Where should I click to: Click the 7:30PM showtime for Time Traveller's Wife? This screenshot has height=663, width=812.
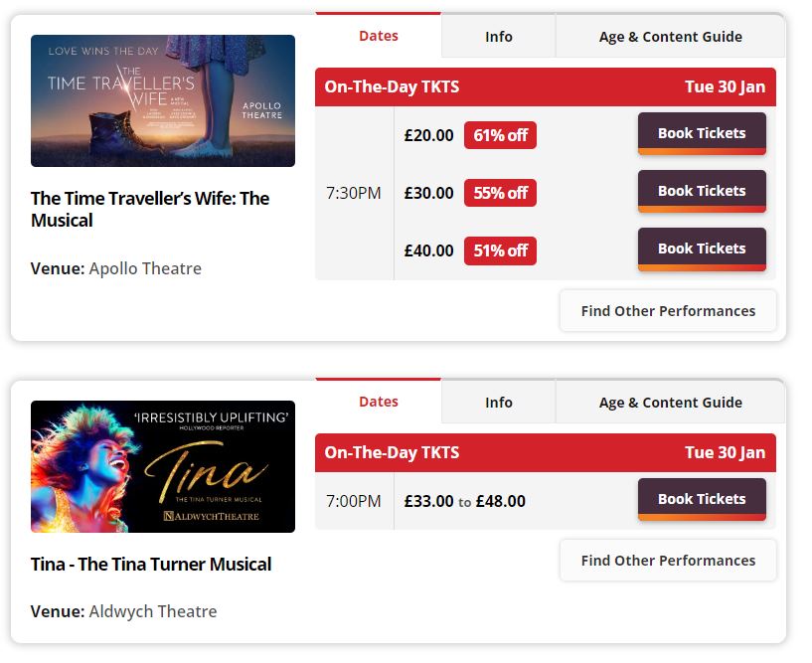(354, 192)
